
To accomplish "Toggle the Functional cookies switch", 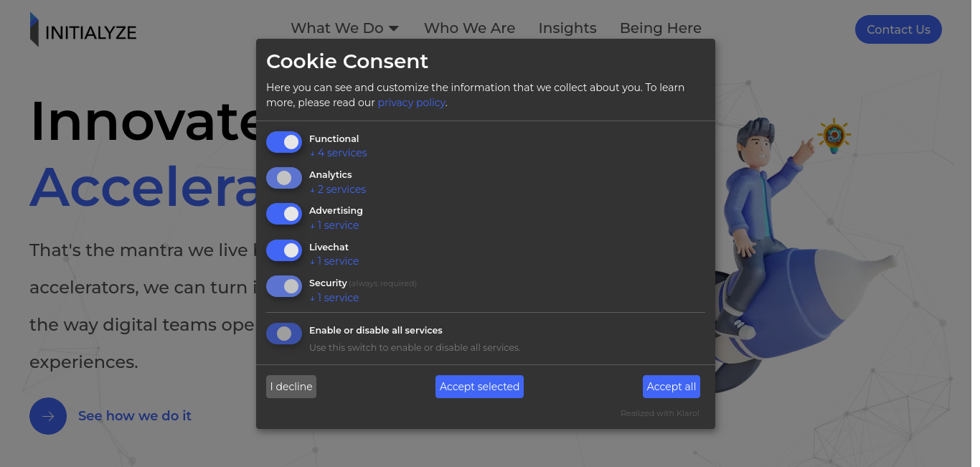I will click(x=284, y=142).
